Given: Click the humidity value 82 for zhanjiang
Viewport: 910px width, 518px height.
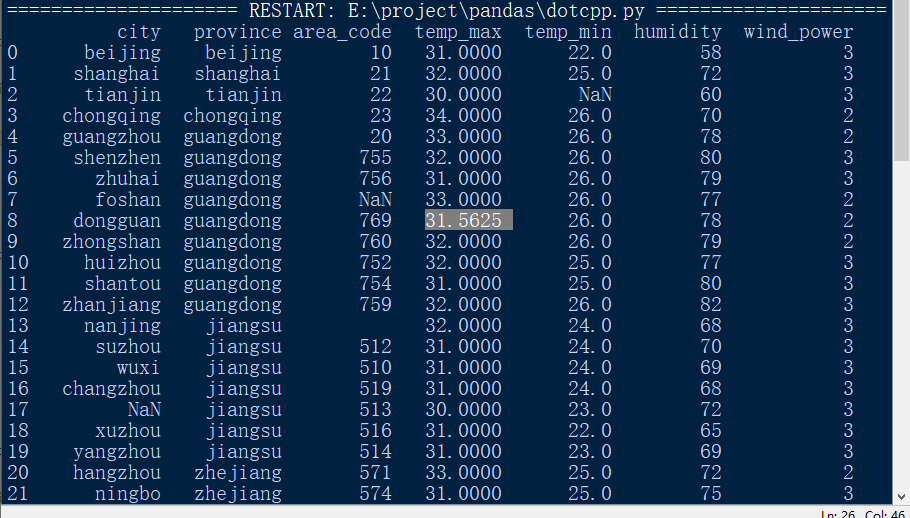Looking at the screenshot, I should click(x=710, y=304).
